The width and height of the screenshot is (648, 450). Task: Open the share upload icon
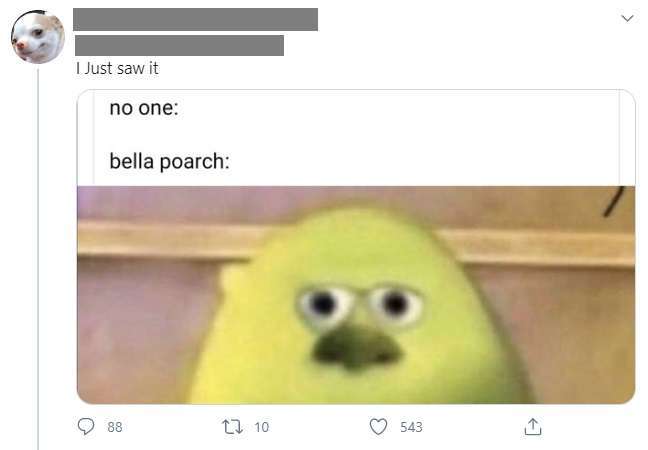(x=533, y=426)
